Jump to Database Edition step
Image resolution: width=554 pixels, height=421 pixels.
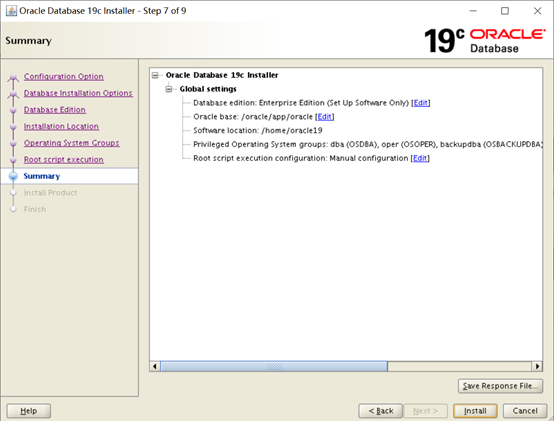point(55,110)
